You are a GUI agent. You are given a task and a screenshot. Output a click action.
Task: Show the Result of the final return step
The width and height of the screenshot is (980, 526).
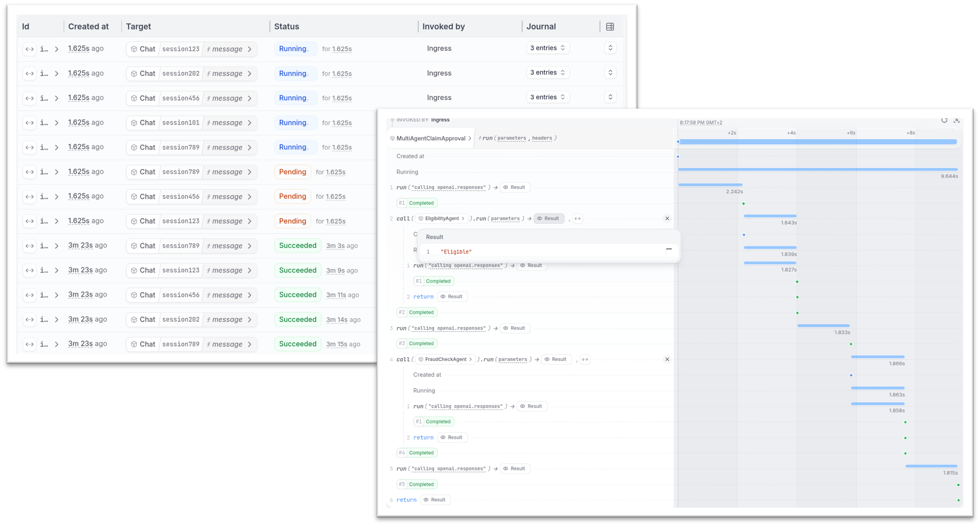(x=435, y=500)
